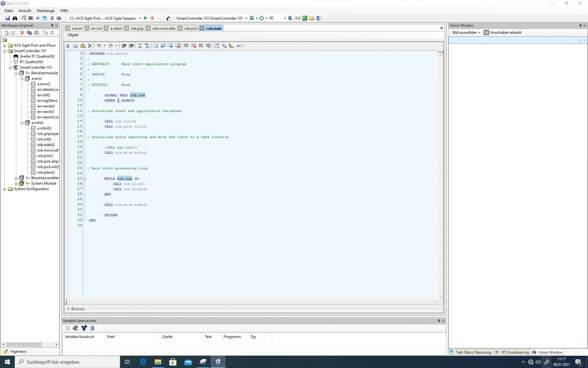Open the Werkzeuge menu
Screen dimensions: 588x368
pos(46,11)
